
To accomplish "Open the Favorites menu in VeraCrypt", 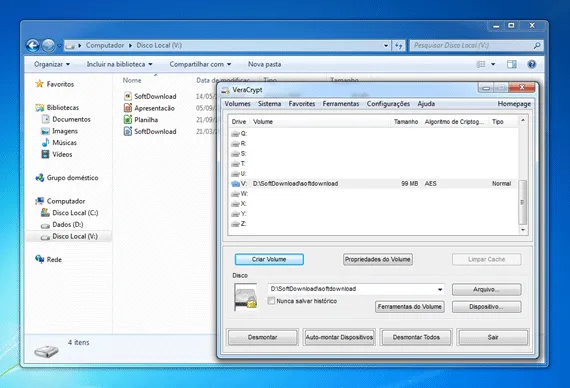I will (x=302, y=104).
